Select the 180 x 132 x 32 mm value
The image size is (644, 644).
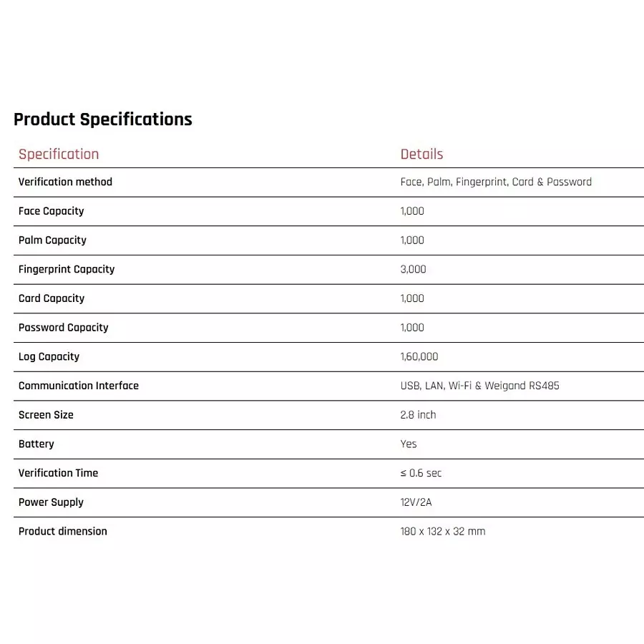(443, 532)
